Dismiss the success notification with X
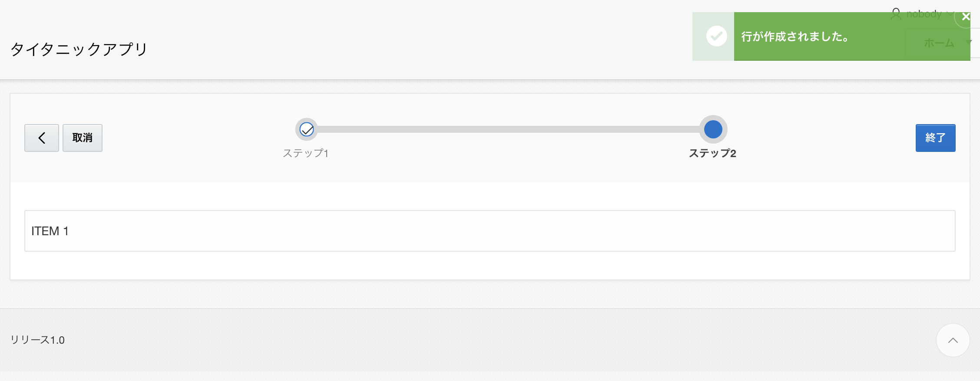Viewport: 980px width, 381px height. coord(966,17)
